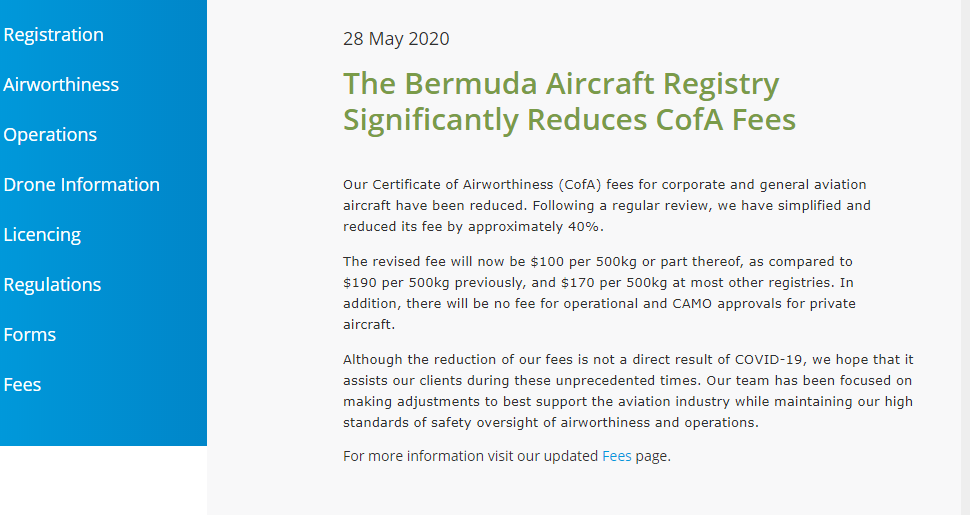Click the Regulations menu entry
970x515 pixels.
52,285
